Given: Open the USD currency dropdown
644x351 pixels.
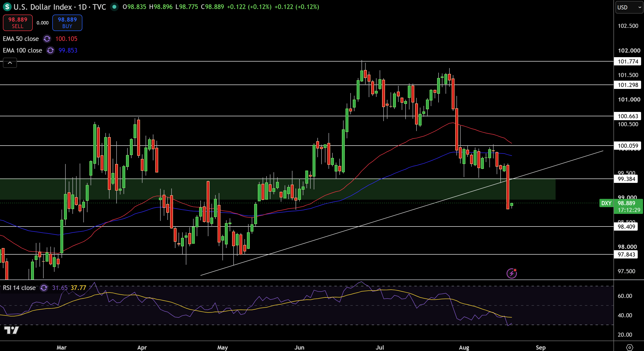Looking at the screenshot, I should click(x=629, y=7).
